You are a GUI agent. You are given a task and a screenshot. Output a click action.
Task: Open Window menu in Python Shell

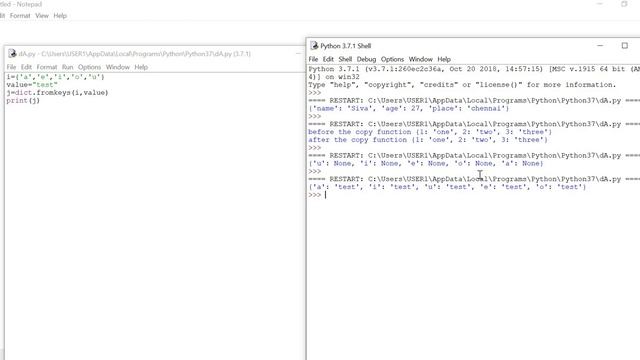click(420, 59)
